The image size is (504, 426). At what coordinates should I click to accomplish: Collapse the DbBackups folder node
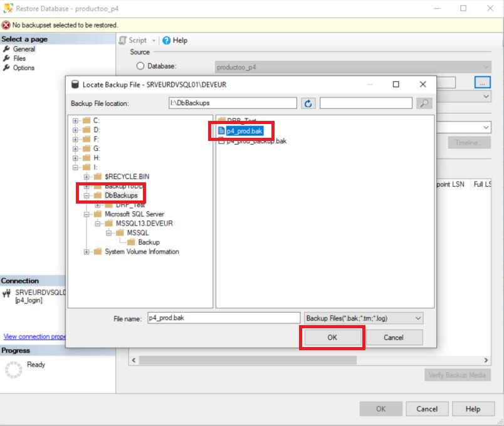tap(87, 195)
